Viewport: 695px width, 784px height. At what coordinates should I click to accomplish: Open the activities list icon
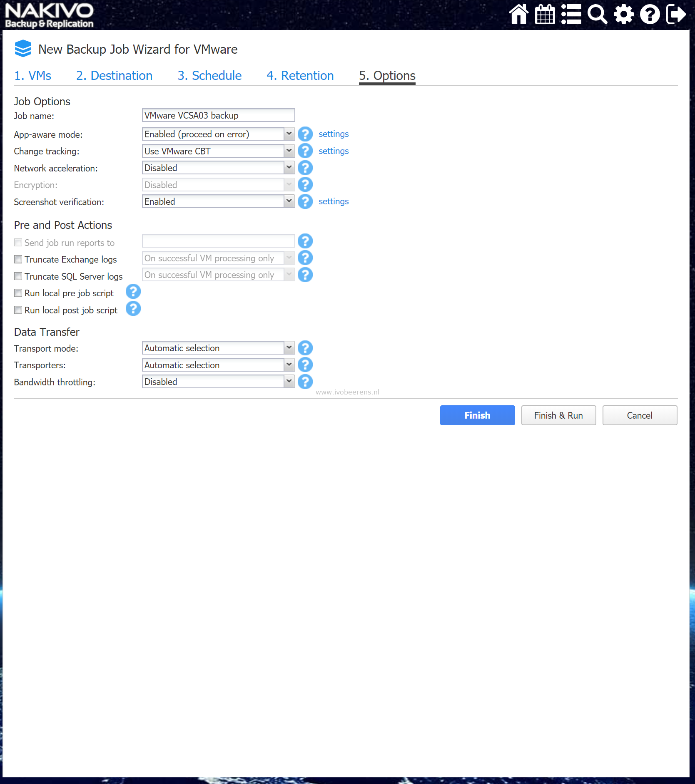tap(571, 15)
